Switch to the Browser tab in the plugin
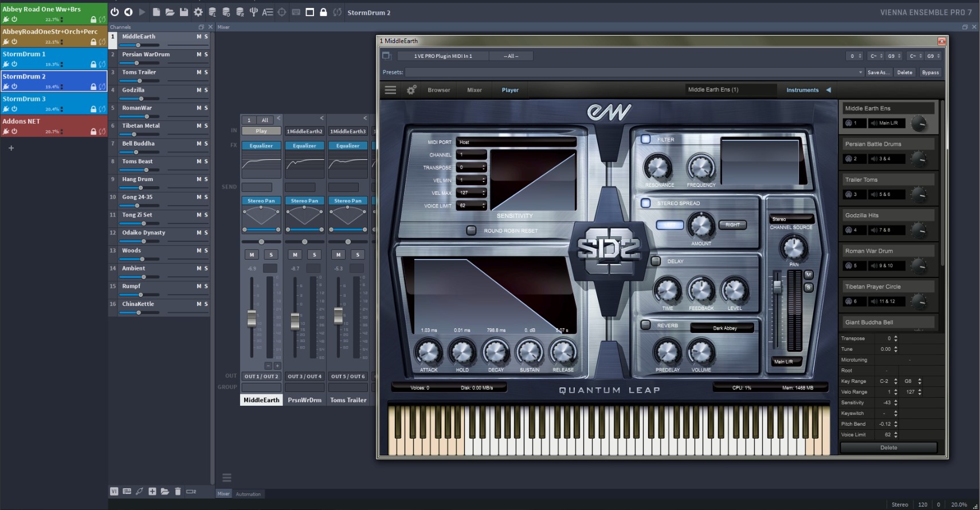The height and width of the screenshot is (510, 980). 438,90
